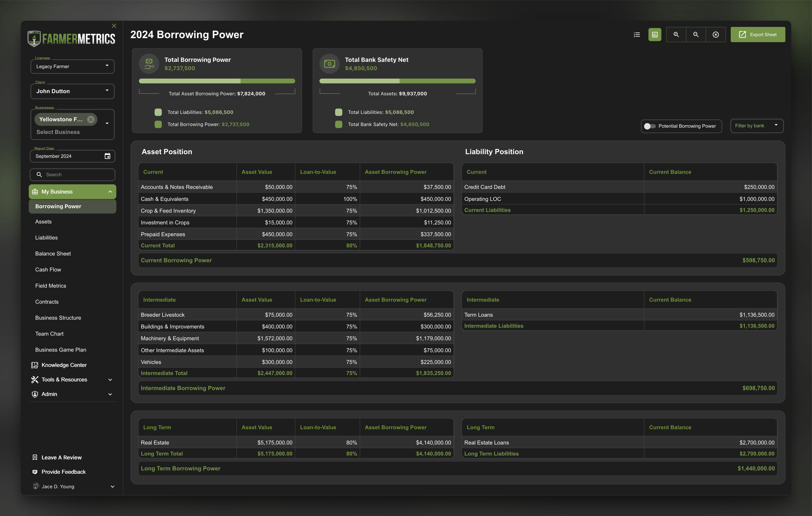Viewport: 812px width, 516px height.
Task: Open the Balance Sheet page
Action: point(53,254)
